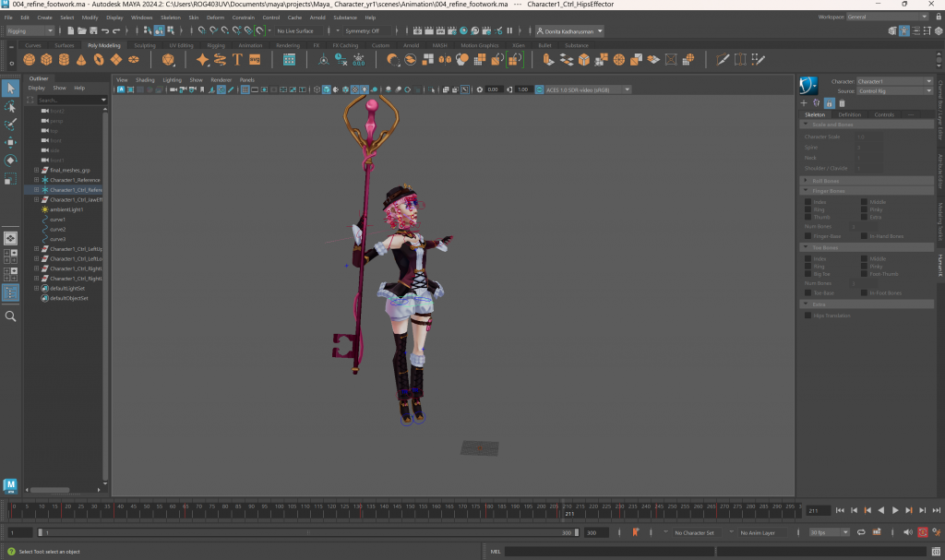Open the Symmetry Off dropdown
The width and height of the screenshot is (945, 560).
pos(366,30)
